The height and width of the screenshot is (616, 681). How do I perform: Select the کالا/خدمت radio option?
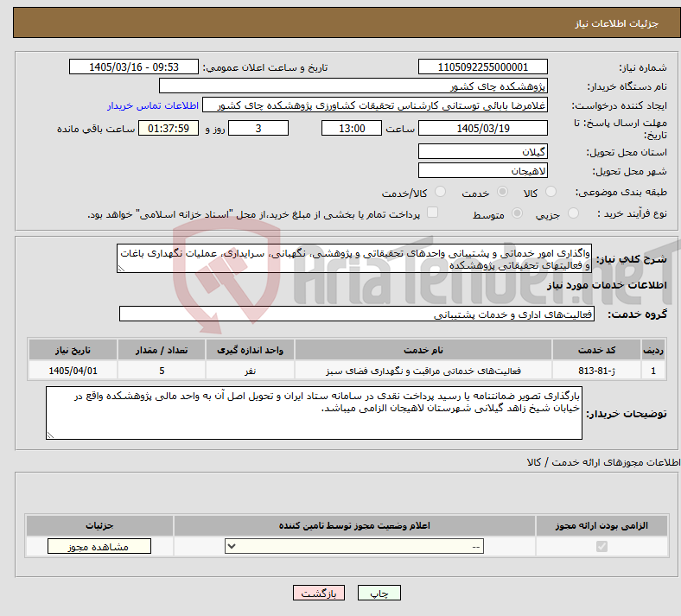point(441,192)
